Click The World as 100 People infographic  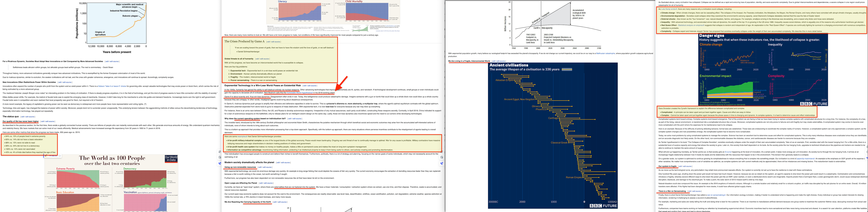(x=111, y=183)
